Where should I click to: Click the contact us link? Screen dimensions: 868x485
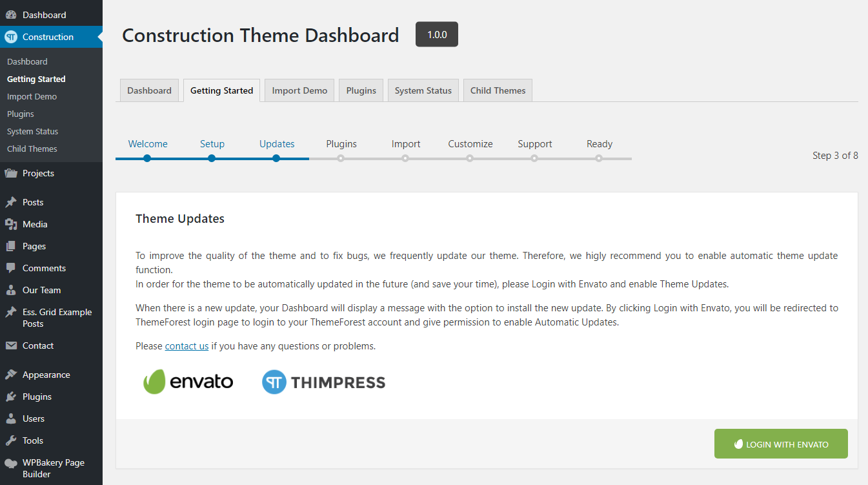187,346
